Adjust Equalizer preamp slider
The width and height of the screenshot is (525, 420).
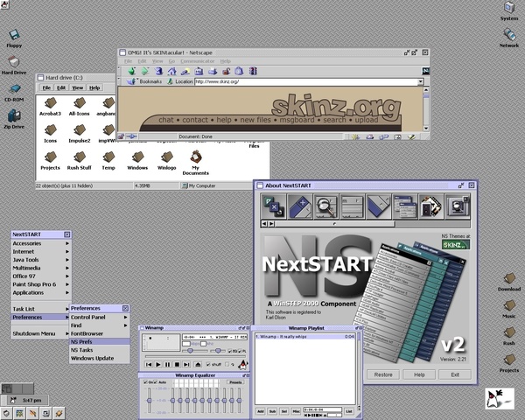pyautogui.click(x=150, y=400)
